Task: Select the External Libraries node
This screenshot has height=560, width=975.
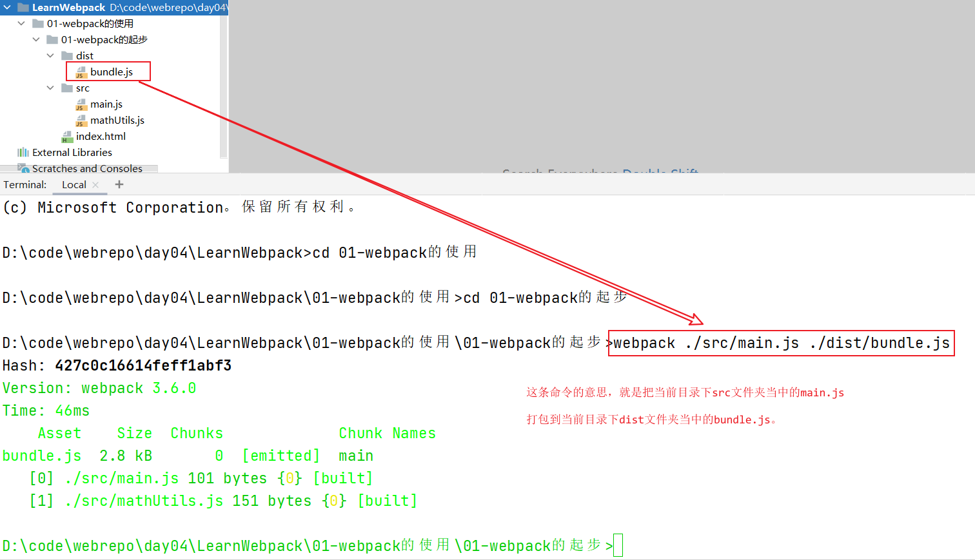Action: pyautogui.click(x=72, y=152)
